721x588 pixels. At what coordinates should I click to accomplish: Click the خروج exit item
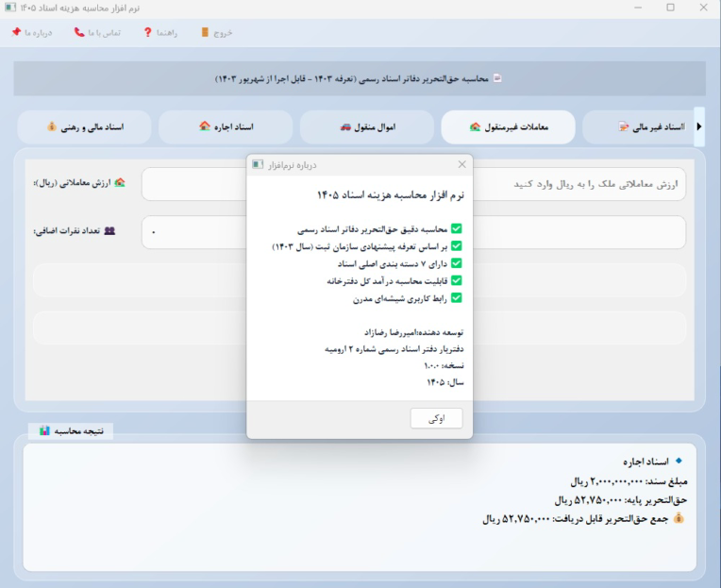click(x=216, y=33)
